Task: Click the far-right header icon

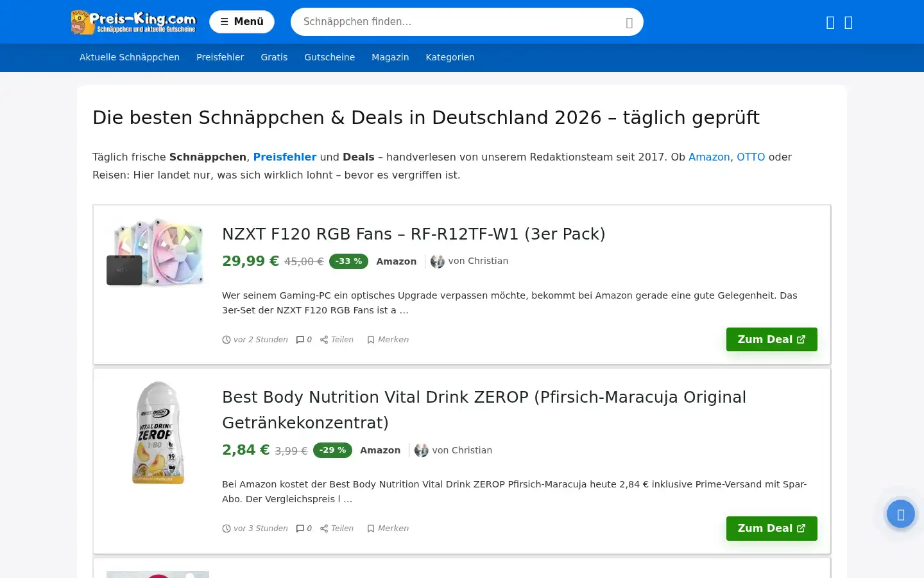Action: tap(848, 22)
